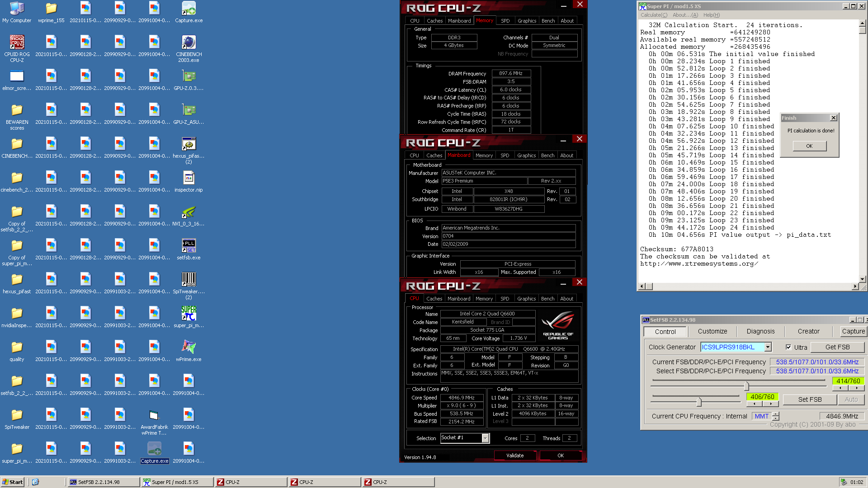868x488 pixels.
Task: Click right arrow under 406/760 value
Action: pyautogui.click(x=771, y=404)
